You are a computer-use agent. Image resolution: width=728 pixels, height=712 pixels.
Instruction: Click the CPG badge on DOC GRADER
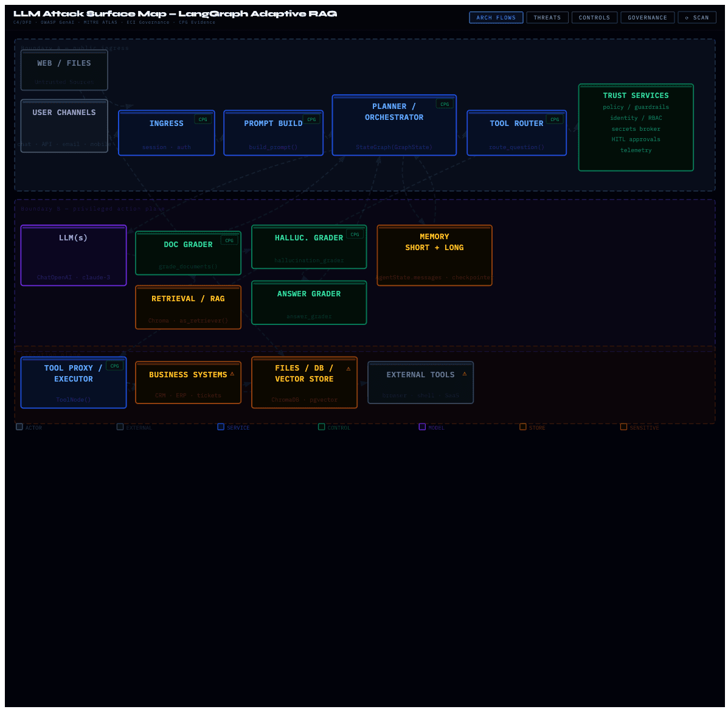[x=229, y=240]
